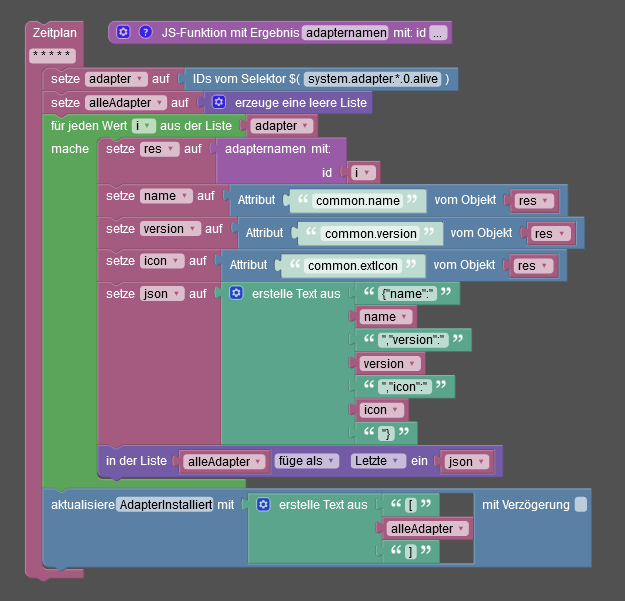Screen dimensions: 625x601
Task: Edit the '","version":"' text field
Action: (x=413, y=340)
